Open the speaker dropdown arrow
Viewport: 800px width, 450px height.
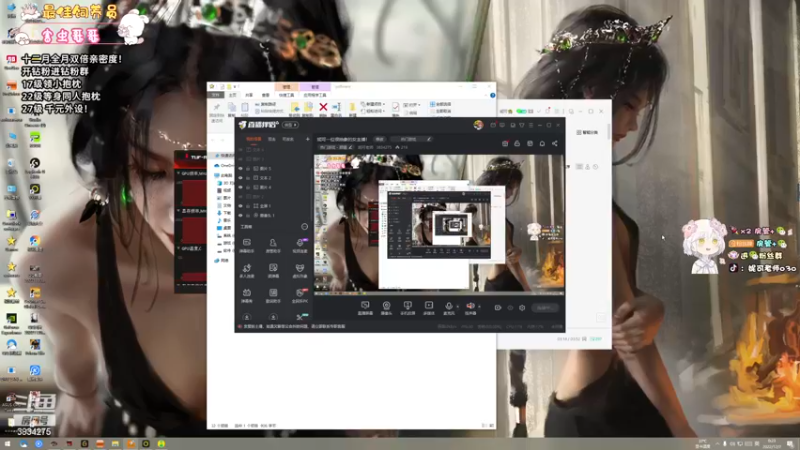[479, 307]
